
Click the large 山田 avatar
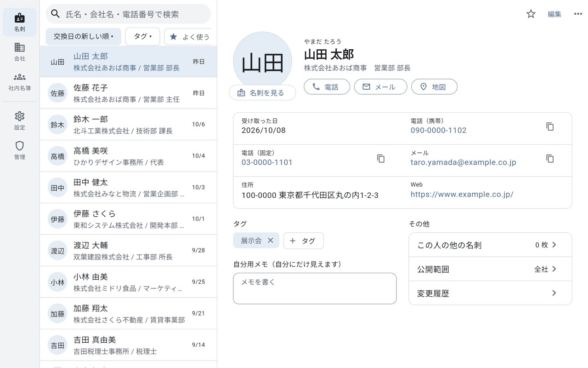(262, 61)
